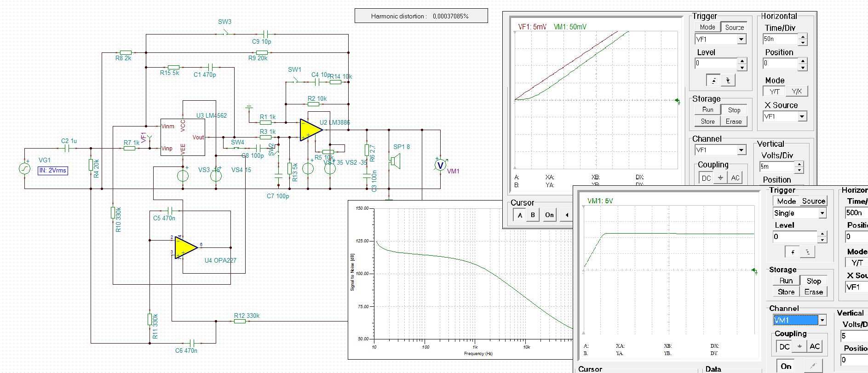The width and height of the screenshot is (868, 373).
Task: Enable AC coupling in upper VF1 oscilloscope
Action: point(735,178)
